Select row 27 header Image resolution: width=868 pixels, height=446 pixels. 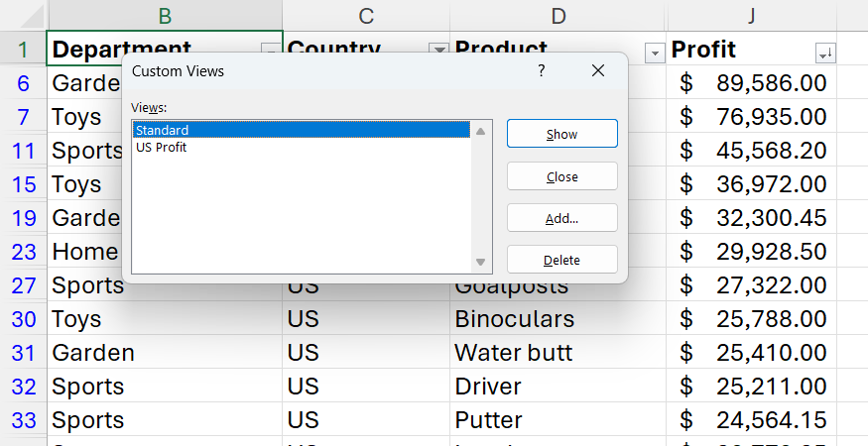(x=23, y=285)
